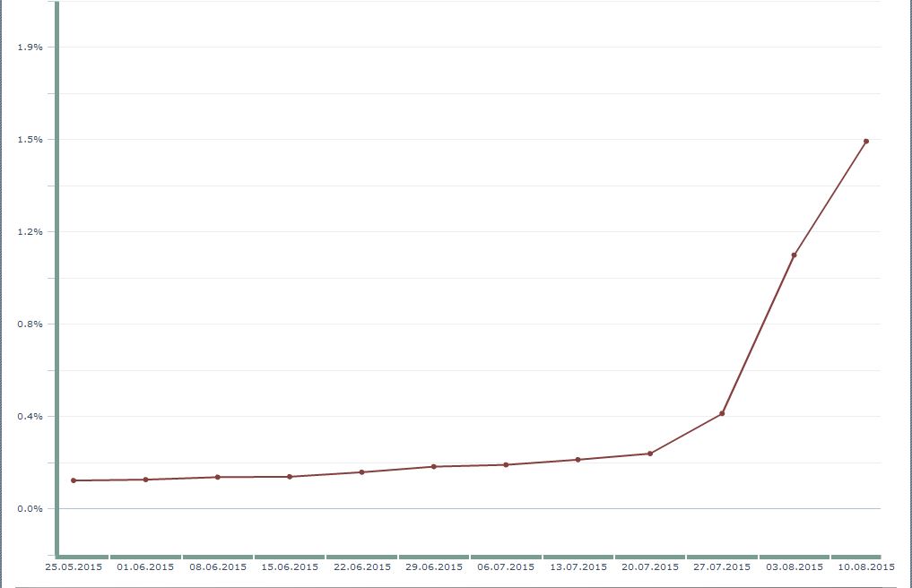Select the data marker for 22.06.2015
The image size is (912, 588).
point(361,472)
